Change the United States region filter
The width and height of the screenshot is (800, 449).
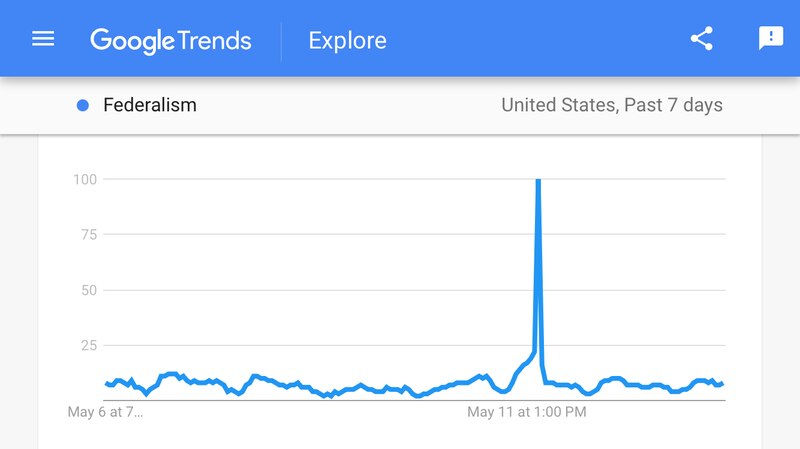pos(558,105)
